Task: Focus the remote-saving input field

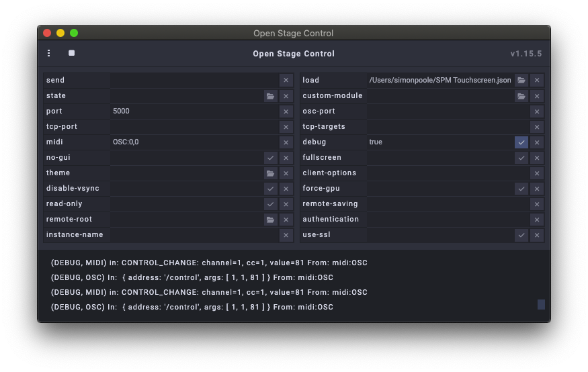Action: point(448,204)
